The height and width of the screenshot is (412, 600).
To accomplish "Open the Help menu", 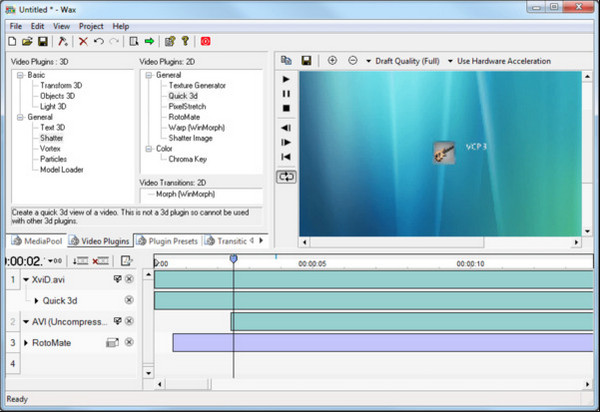I will [121, 26].
